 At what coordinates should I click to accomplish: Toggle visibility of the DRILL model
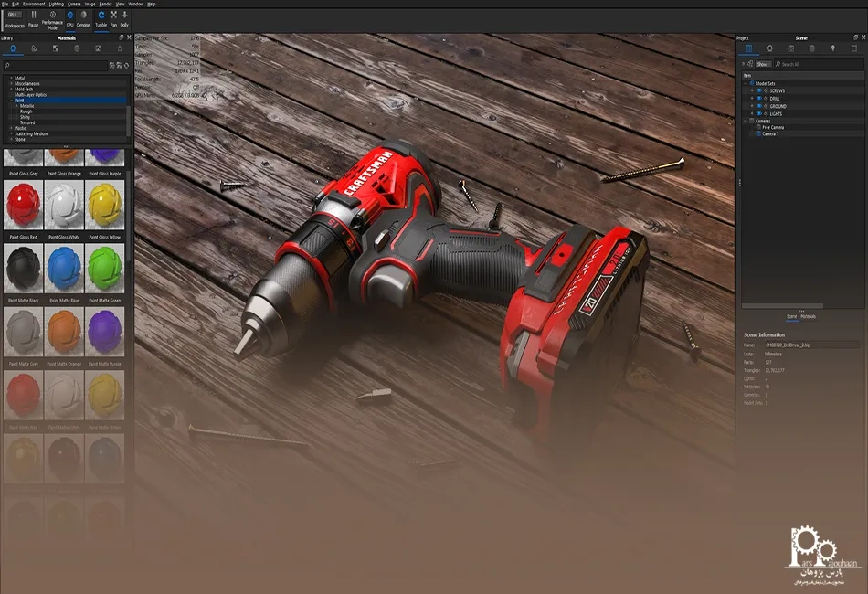(x=759, y=99)
